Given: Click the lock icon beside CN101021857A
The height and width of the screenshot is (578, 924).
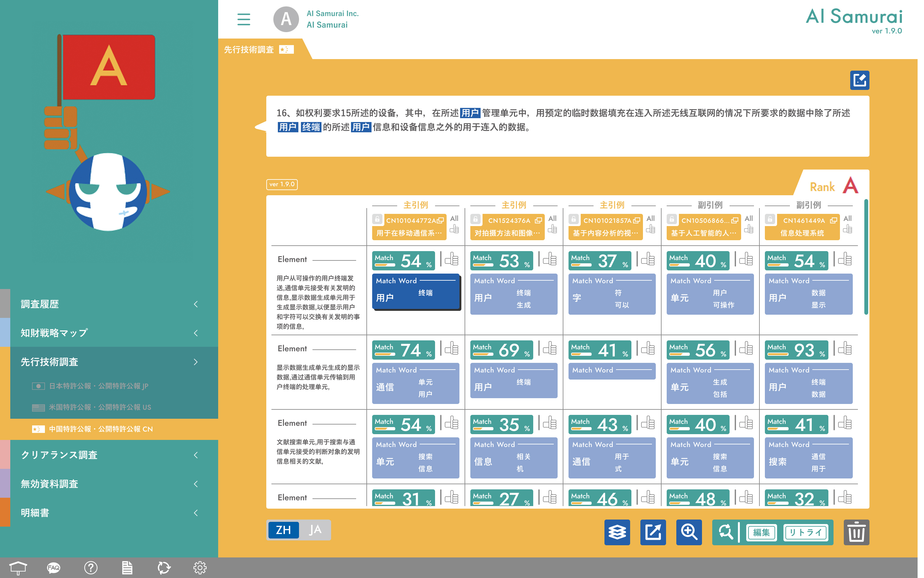Looking at the screenshot, I should (574, 219).
